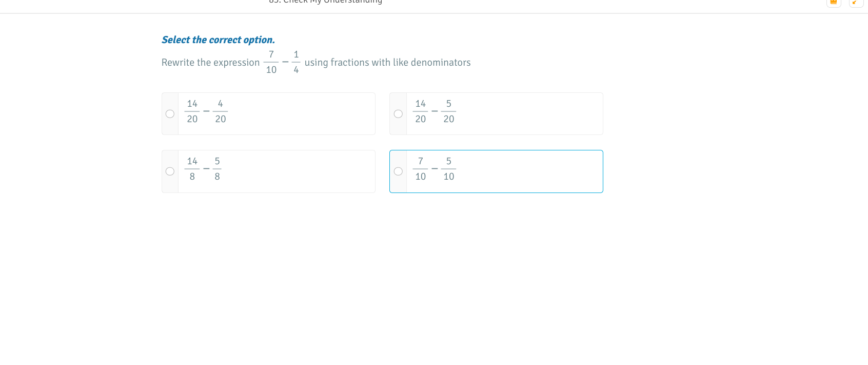Select the radio button for 14/20 − 4/20

[x=170, y=114]
